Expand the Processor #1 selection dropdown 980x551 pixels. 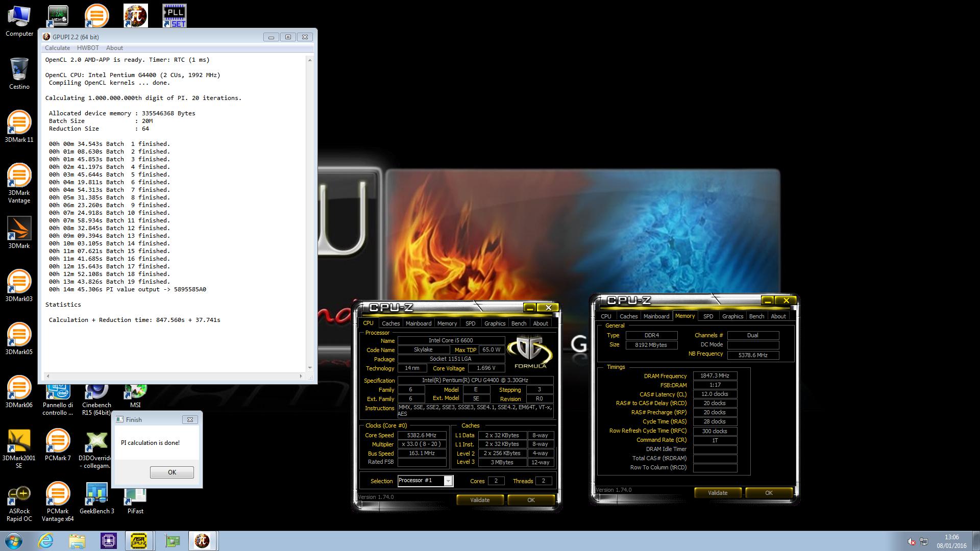click(448, 481)
